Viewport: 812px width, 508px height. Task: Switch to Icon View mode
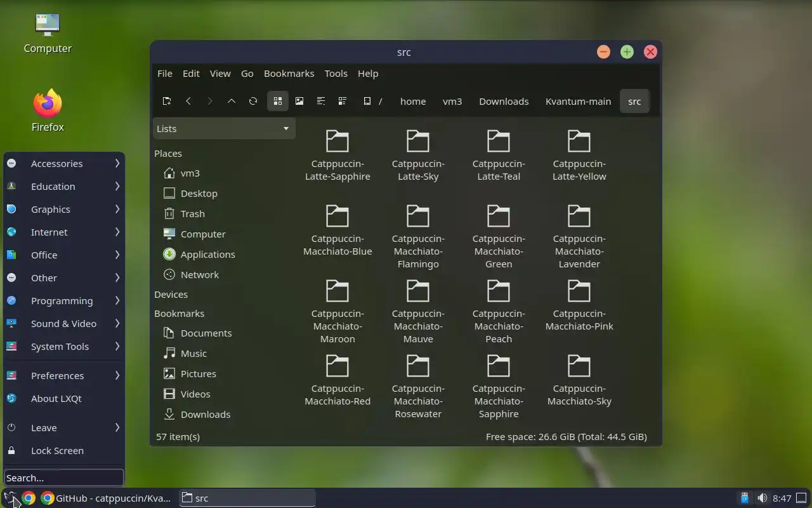(x=278, y=101)
